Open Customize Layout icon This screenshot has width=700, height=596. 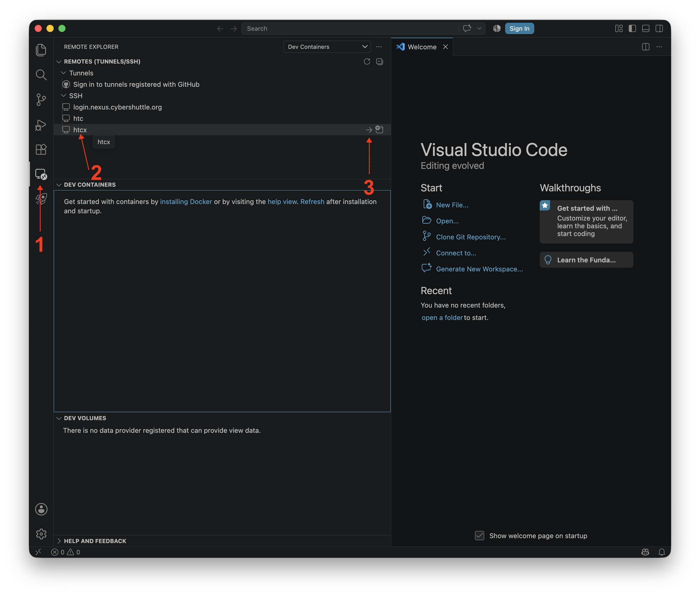click(x=619, y=28)
